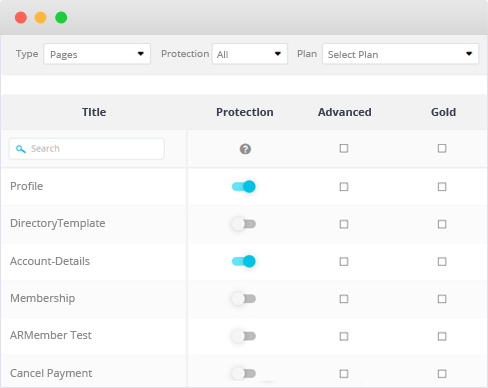Click the Account-Details page title
Screen dimensions: 488x388
click(50, 261)
